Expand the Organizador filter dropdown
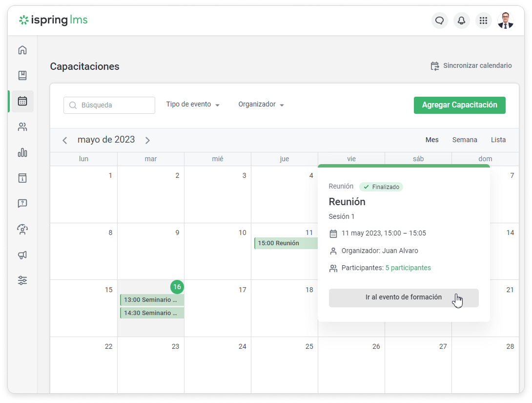Image resolution: width=532 pixels, height=403 pixels. click(261, 105)
